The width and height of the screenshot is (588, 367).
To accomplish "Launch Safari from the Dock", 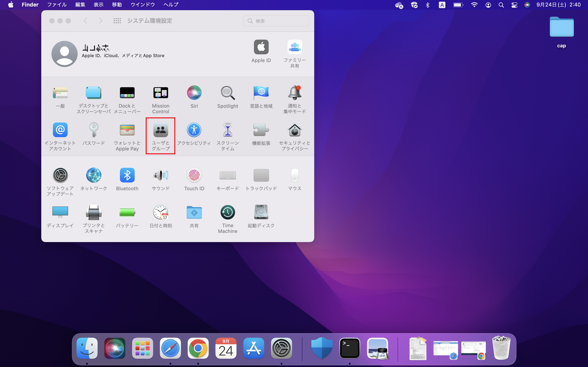I will click(x=170, y=348).
